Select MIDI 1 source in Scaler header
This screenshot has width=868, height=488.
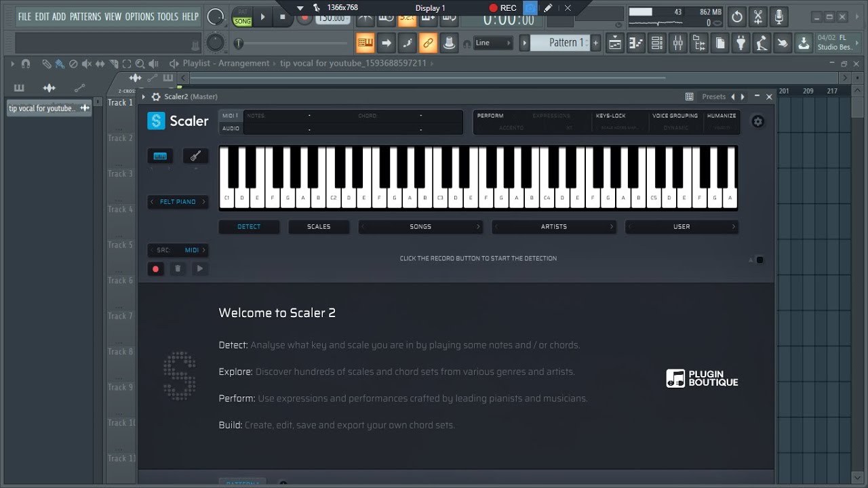click(x=231, y=116)
